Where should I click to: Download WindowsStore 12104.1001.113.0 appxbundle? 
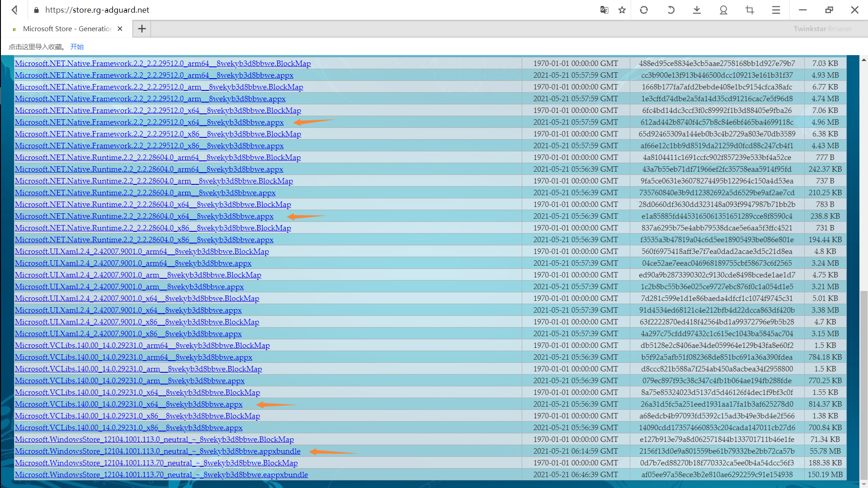tap(158, 451)
